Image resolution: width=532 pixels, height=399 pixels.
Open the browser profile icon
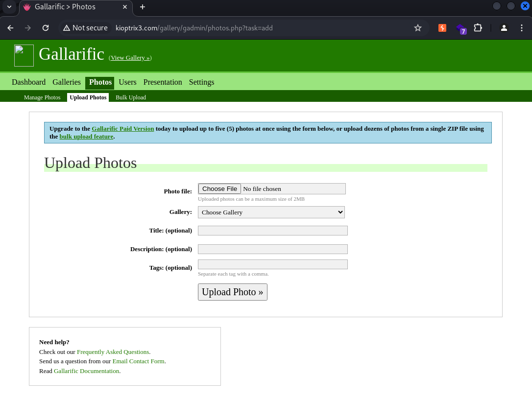[504, 28]
